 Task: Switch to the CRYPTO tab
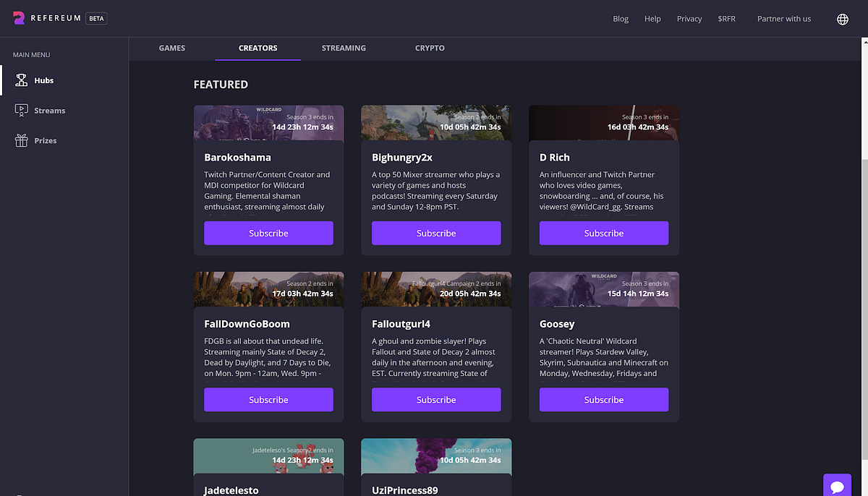tap(430, 48)
